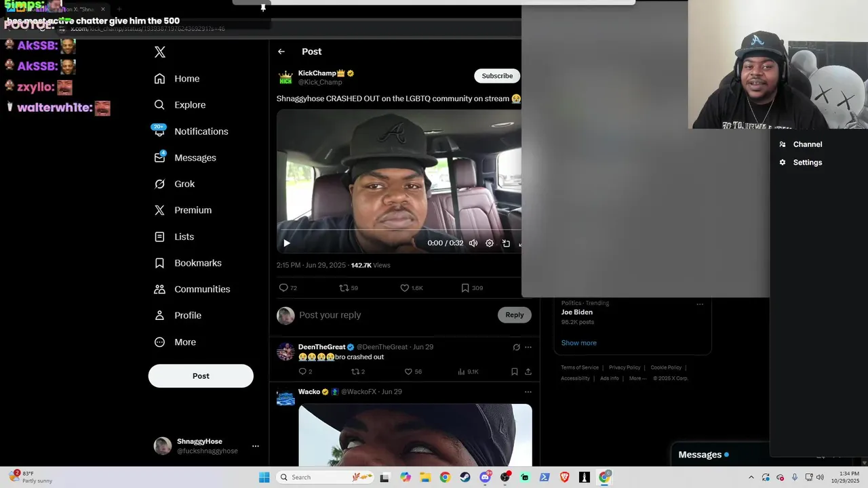The image size is (868, 488).
Task: Open the @Kick_Champ handle link
Action: (x=320, y=82)
